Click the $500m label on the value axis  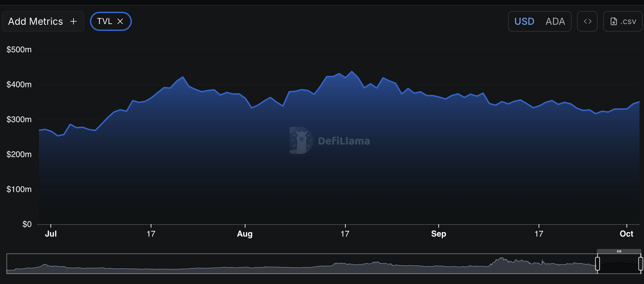pos(19,50)
